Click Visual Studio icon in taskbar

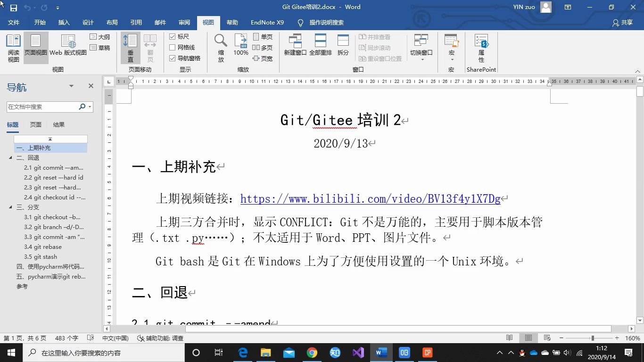[x=358, y=352]
